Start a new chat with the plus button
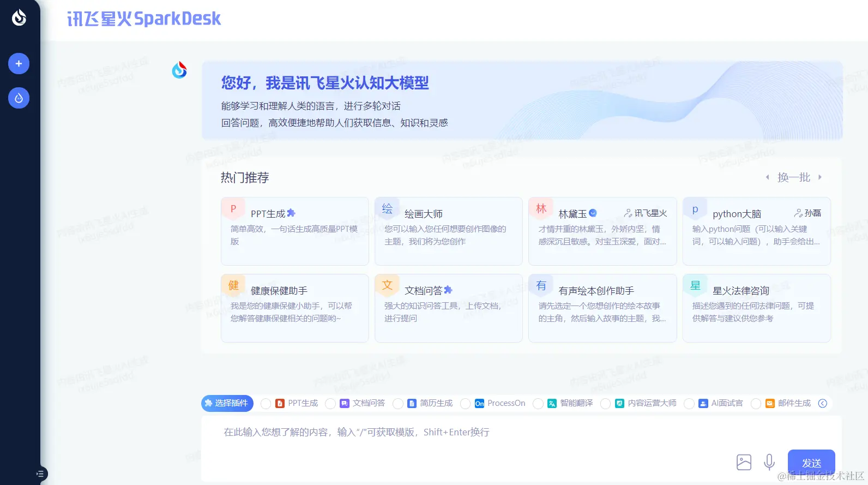The image size is (868, 485). click(19, 64)
